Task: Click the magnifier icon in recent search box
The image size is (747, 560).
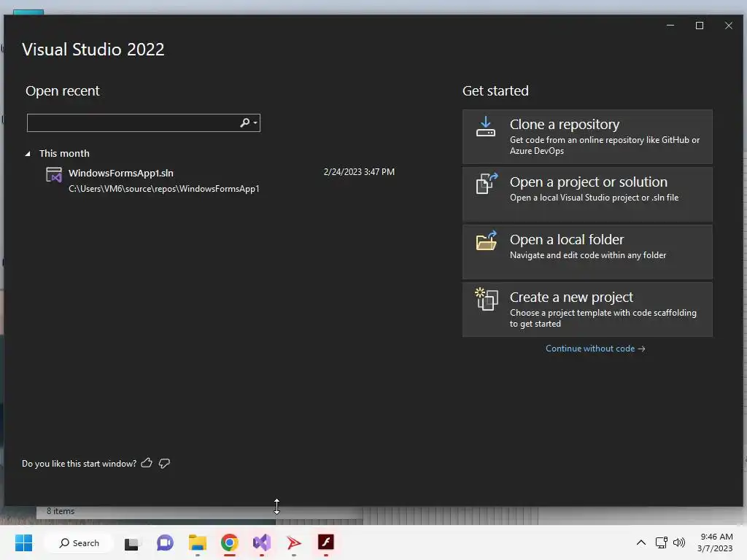Action: (x=245, y=122)
